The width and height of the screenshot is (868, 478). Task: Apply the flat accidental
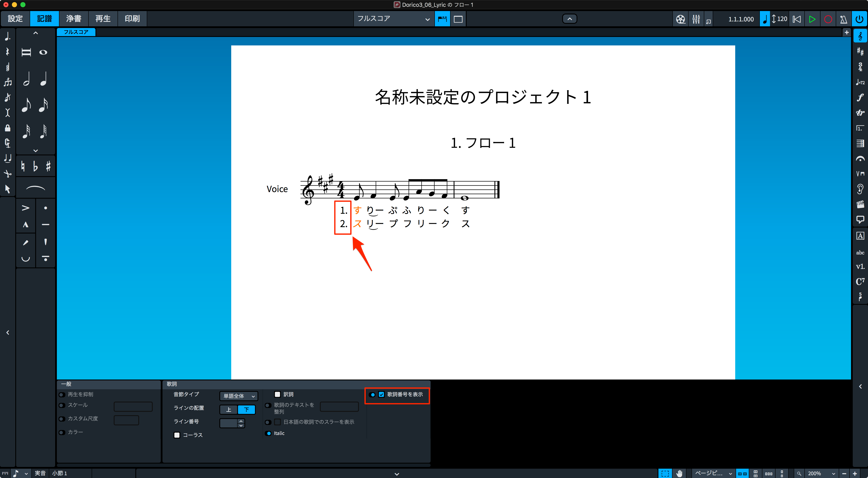click(35, 166)
